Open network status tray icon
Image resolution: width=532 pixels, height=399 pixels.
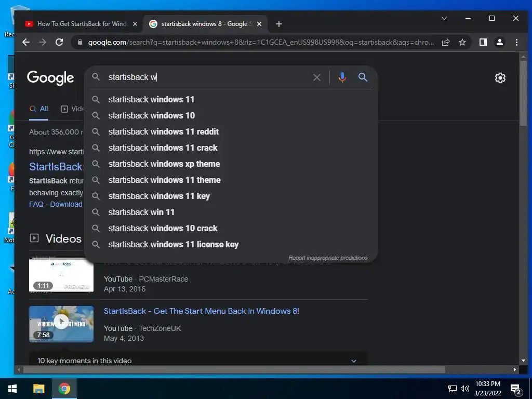pyautogui.click(x=453, y=389)
